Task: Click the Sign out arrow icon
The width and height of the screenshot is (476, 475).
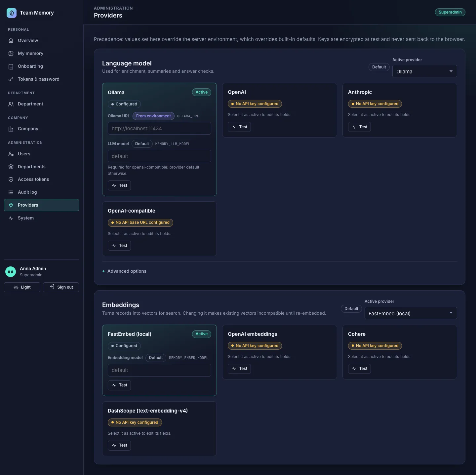Action: (52, 287)
